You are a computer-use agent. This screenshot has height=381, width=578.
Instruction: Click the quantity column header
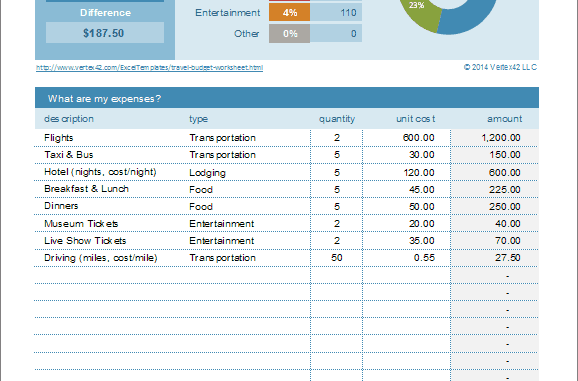(x=337, y=119)
